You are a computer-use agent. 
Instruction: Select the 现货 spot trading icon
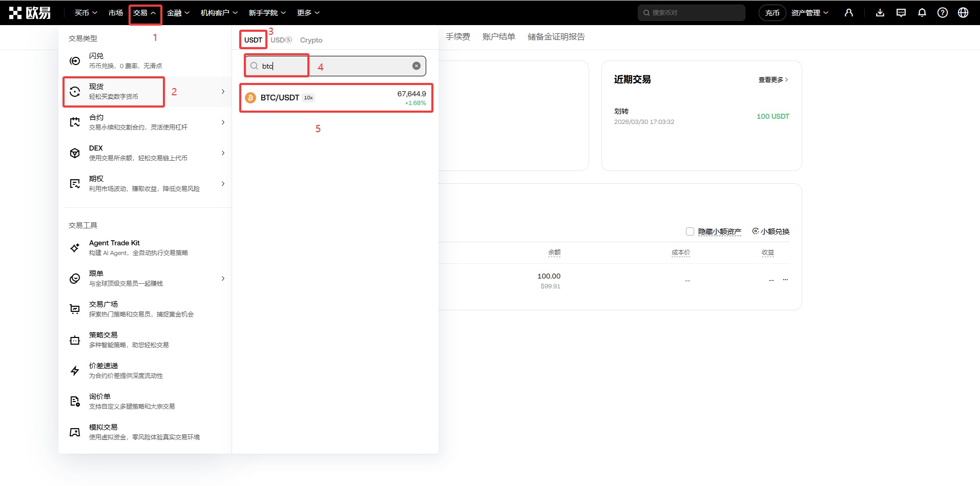[x=75, y=92]
